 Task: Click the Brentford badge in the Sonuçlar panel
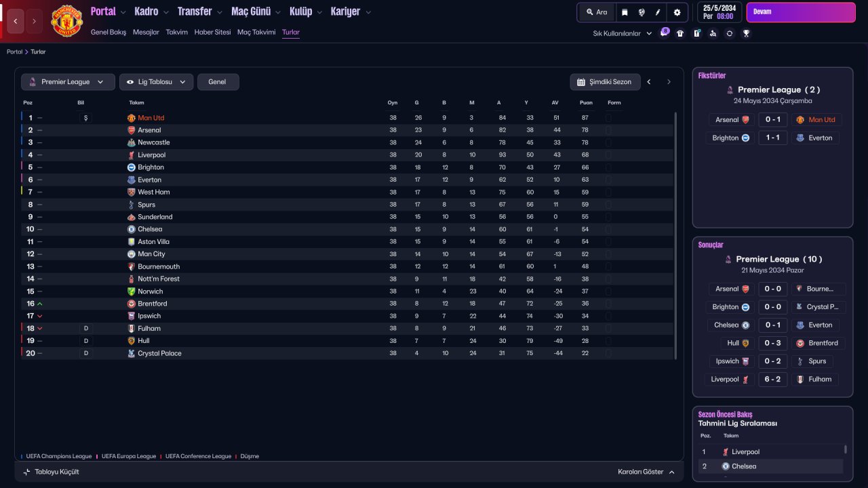tap(800, 343)
